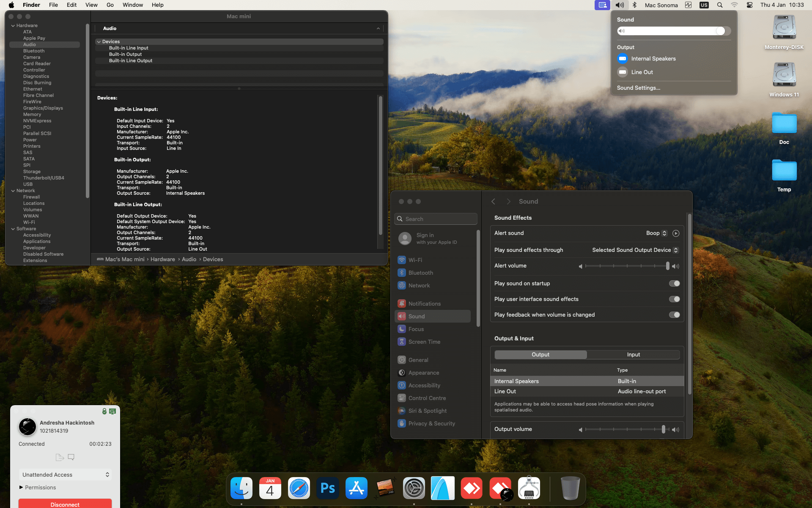Open System Settings gear in dock
Screen dimensions: 812x508
pyautogui.click(x=414, y=488)
